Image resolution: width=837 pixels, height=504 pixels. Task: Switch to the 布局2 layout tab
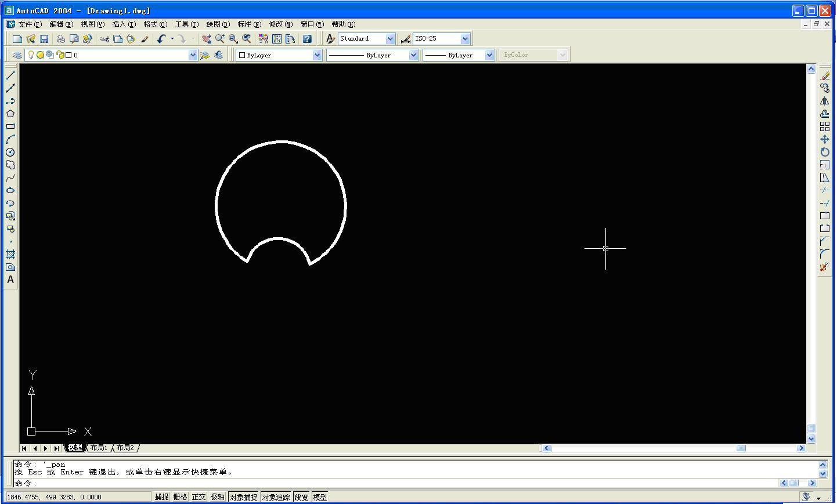coord(125,448)
